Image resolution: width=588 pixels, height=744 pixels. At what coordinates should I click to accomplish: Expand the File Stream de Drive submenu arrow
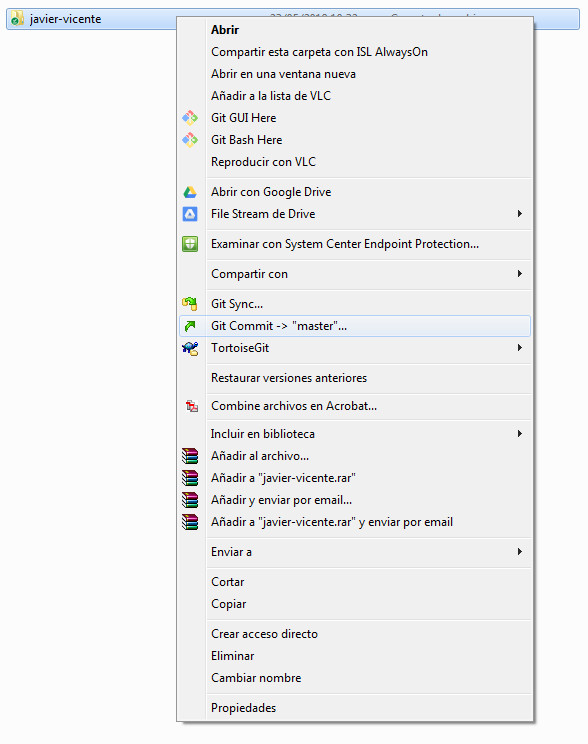coord(520,214)
